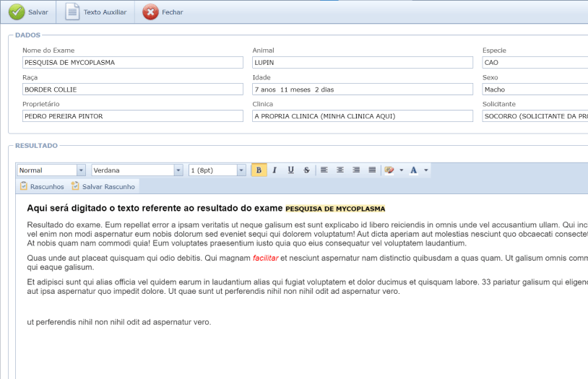
Task: Align text to the right
Action: tap(356, 170)
